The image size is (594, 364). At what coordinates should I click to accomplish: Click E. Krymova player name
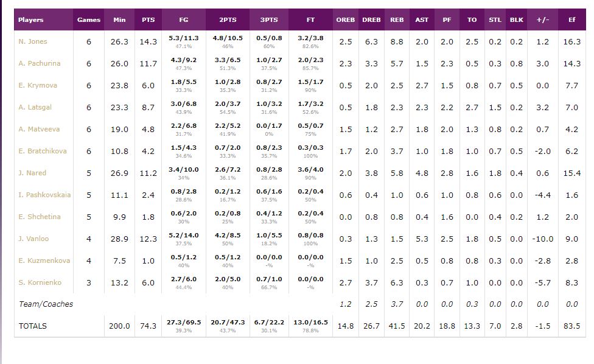[38, 85]
